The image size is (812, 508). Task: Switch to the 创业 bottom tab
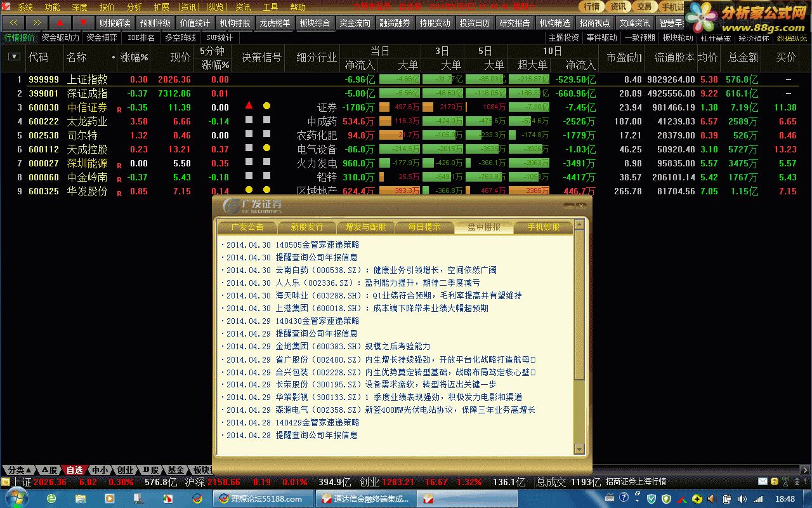[125, 470]
